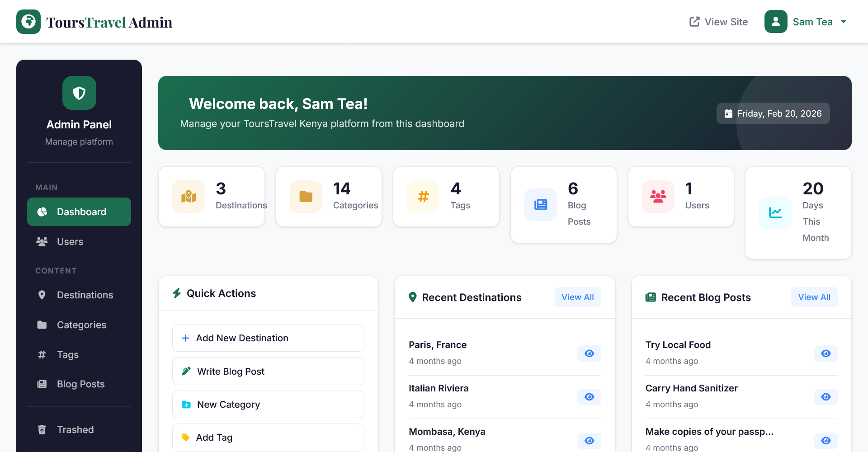Click the Welcome back, Sam Tea! heading
This screenshot has height=452, width=868.
(x=278, y=104)
